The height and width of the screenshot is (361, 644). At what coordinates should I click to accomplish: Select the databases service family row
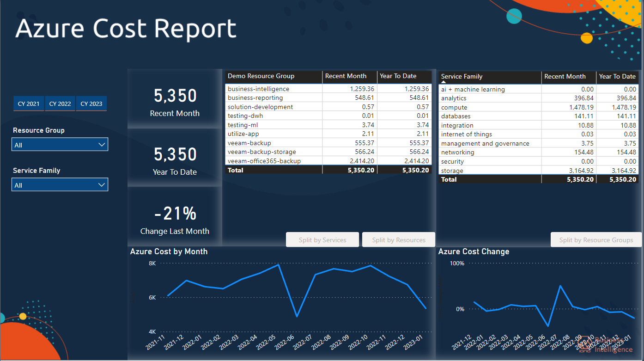pyautogui.click(x=538, y=116)
